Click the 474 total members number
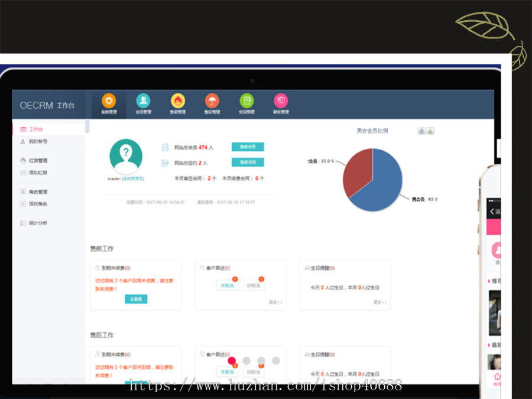 pos(203,147)
